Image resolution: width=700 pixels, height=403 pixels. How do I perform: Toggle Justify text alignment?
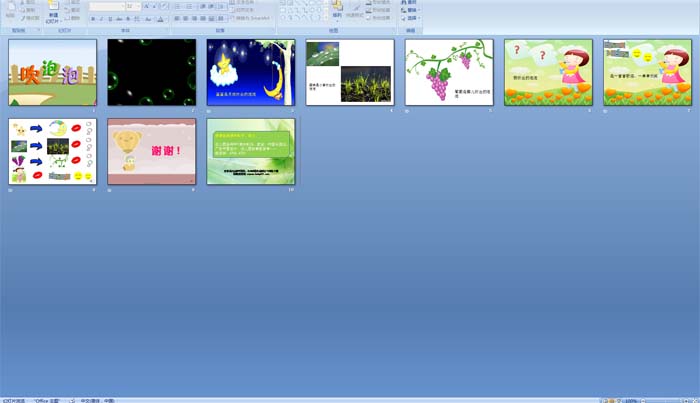pyautogui.click(x=203, y=18)
